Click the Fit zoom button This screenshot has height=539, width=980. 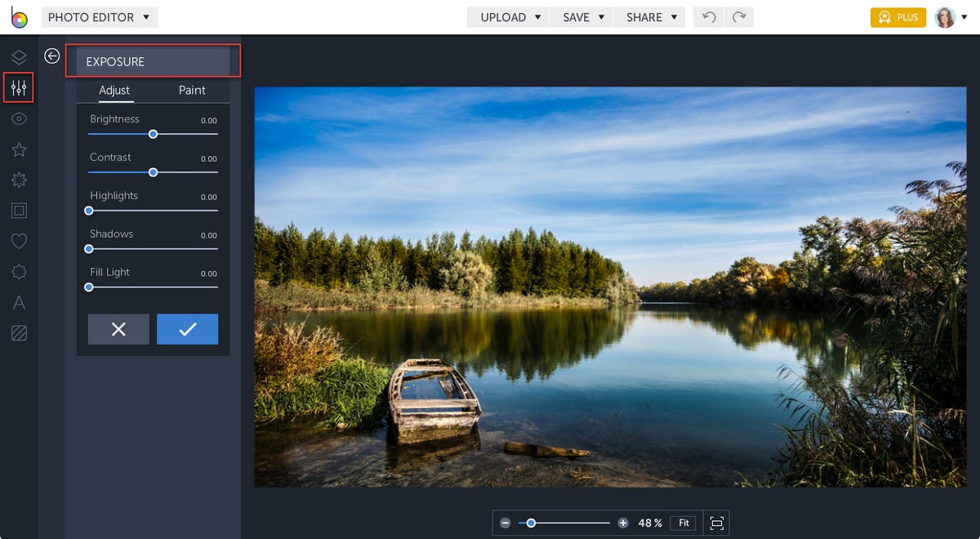683,523
